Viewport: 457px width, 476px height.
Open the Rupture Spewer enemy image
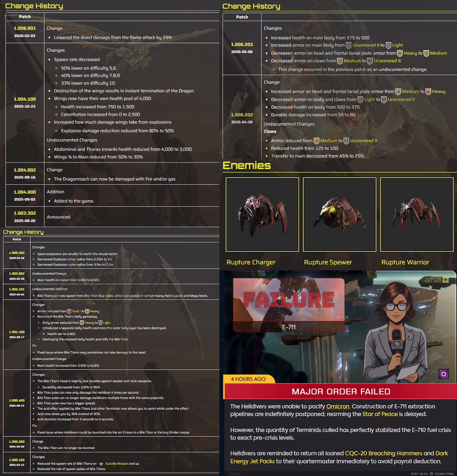pyautogui.click(x=339, y=215)
